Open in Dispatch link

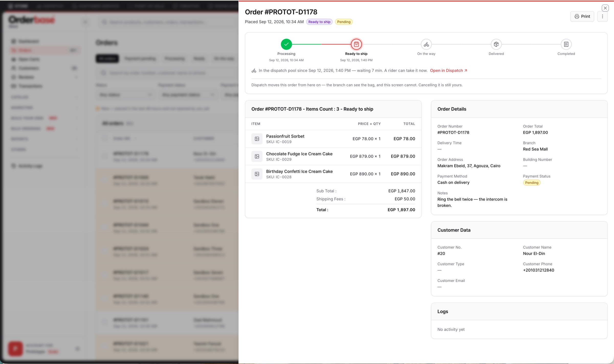pyautogui.click(x=448, y=71)
